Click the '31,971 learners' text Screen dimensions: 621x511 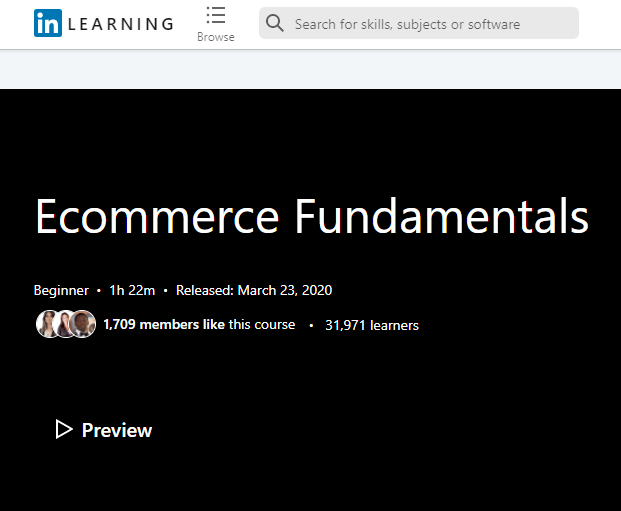[x=372, y=325]
